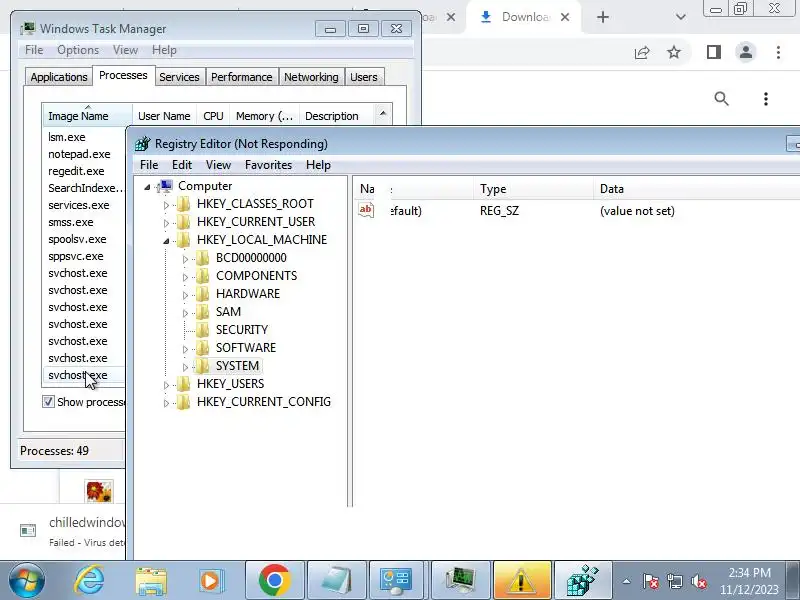The image size is (800, 600).
Task: Expand the SOFTWARE key
Action: pyautogui.click(x=185, y=349)
